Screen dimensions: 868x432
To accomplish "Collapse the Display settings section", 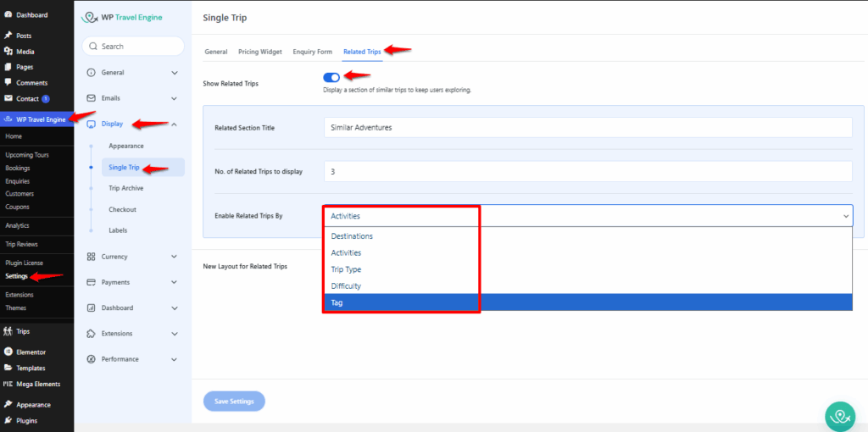I will (x=174, y=124).
